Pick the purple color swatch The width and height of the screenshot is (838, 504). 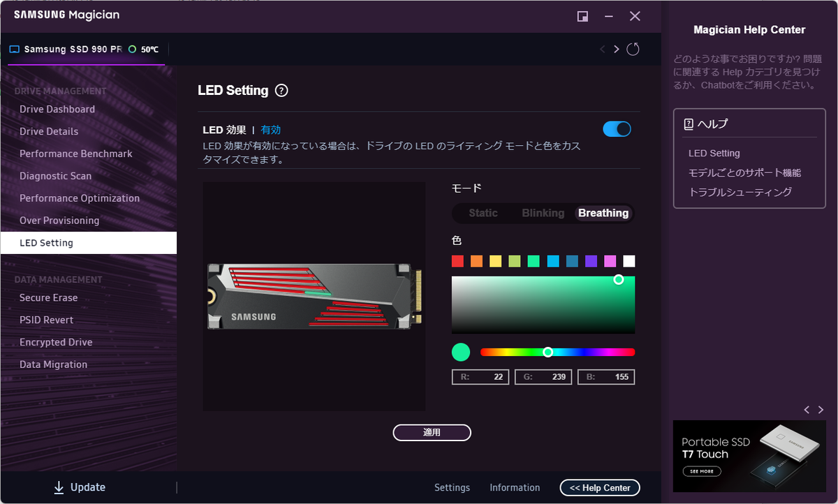pos(591,261)
